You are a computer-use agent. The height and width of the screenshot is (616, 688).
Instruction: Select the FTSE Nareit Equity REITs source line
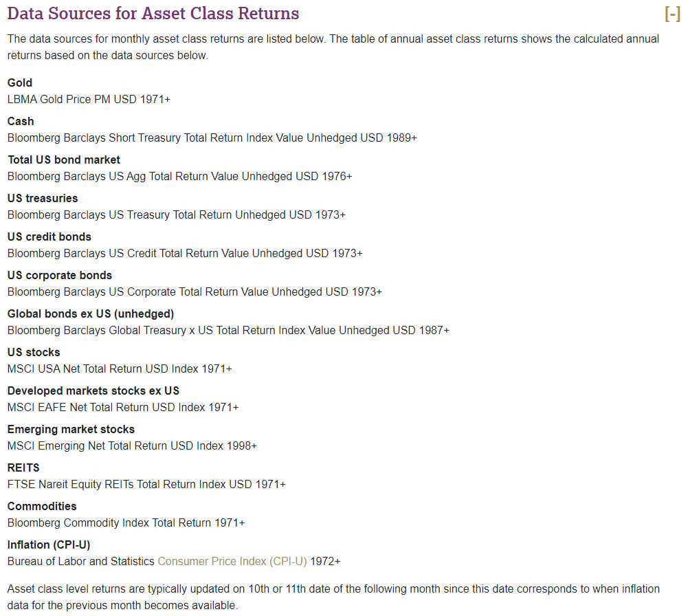pos(146,484)
